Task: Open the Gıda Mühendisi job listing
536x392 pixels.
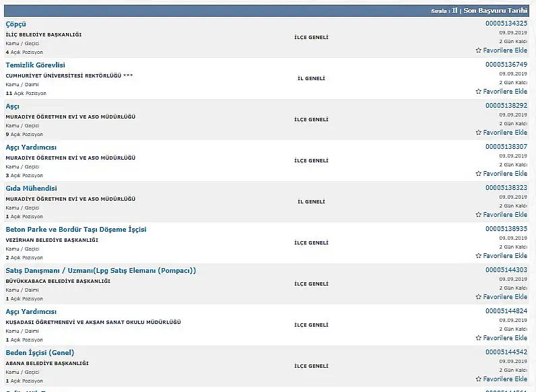Action: coord(31,188)
